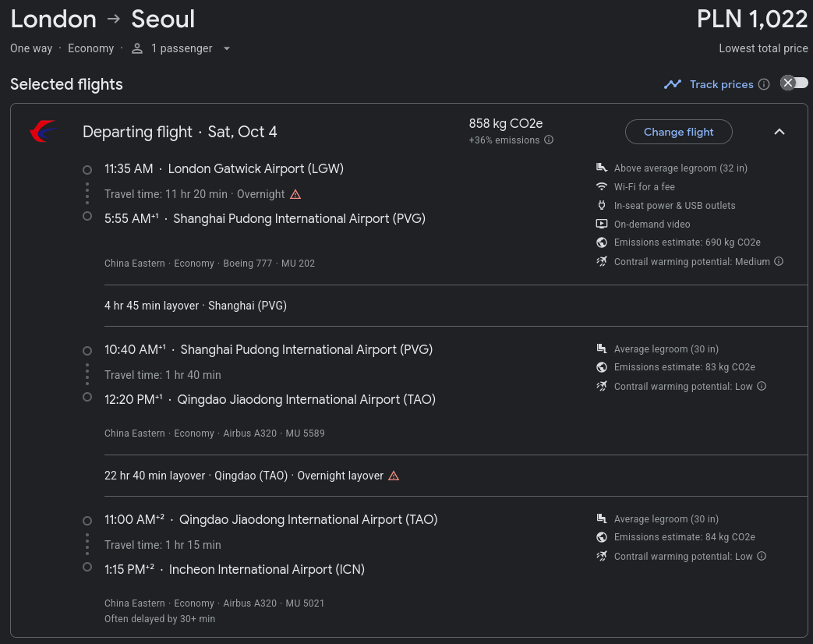Screen dimensions: 813x644
Task: Click the Contrail warming Low info icon for MU 5021
Action: pyautogui.click(x=761, y=556)
